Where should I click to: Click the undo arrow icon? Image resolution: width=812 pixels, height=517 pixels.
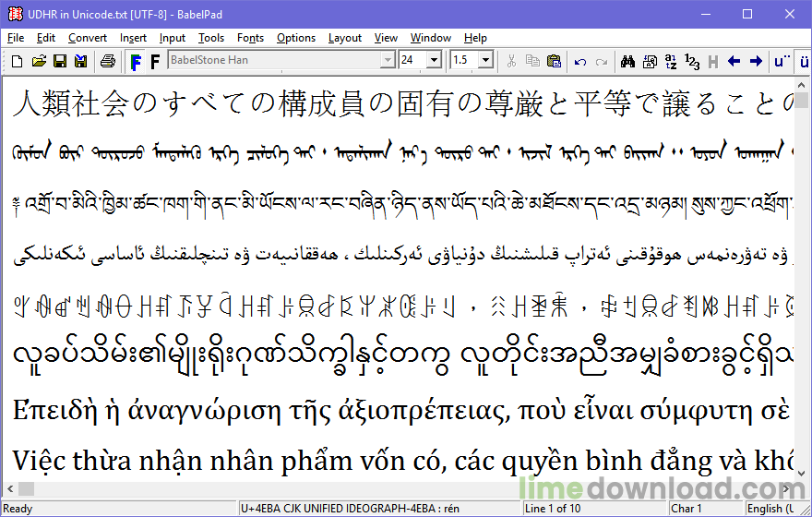coord(579,61)
